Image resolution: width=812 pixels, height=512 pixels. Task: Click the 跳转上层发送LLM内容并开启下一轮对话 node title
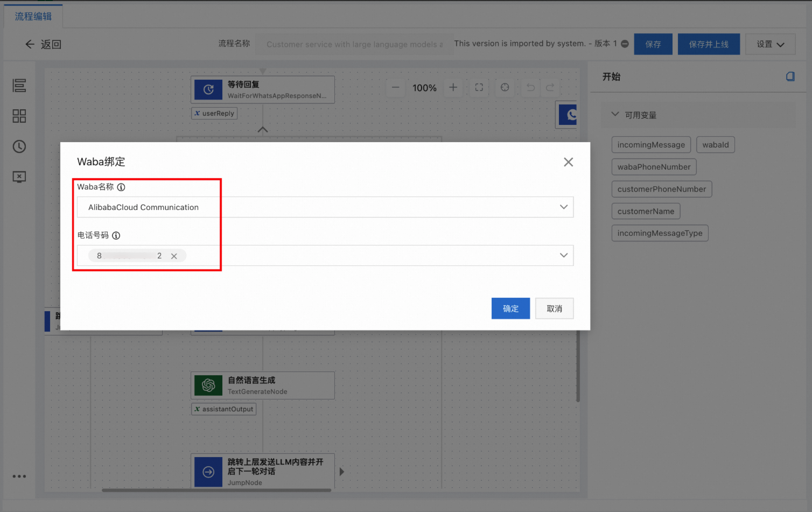click(x=275, y=466)
